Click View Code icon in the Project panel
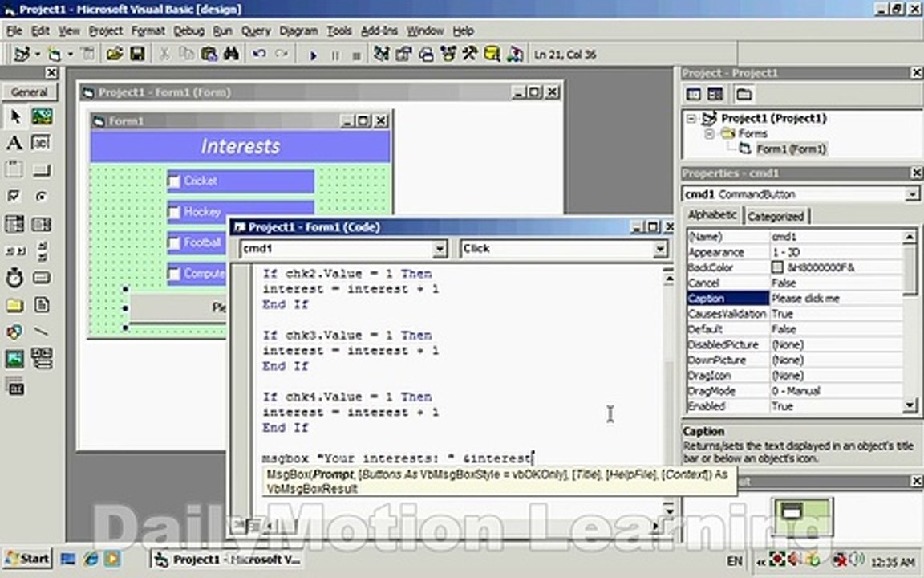Screen dimensions: 924x578 694,94
